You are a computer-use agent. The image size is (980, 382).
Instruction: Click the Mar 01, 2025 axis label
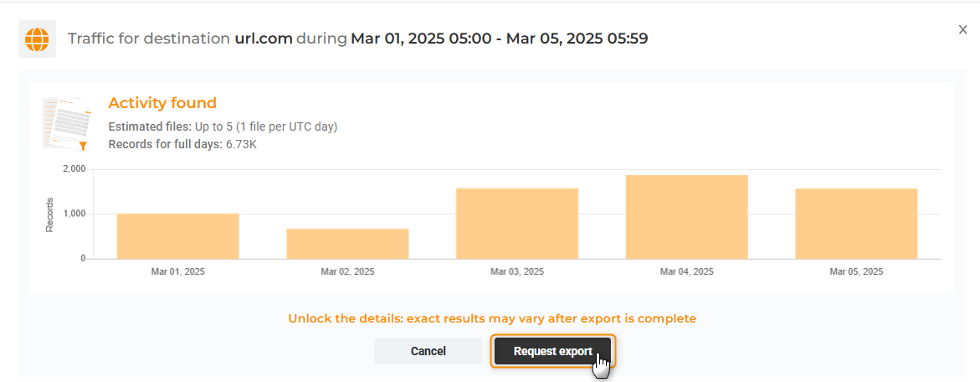tap(177, 272)
